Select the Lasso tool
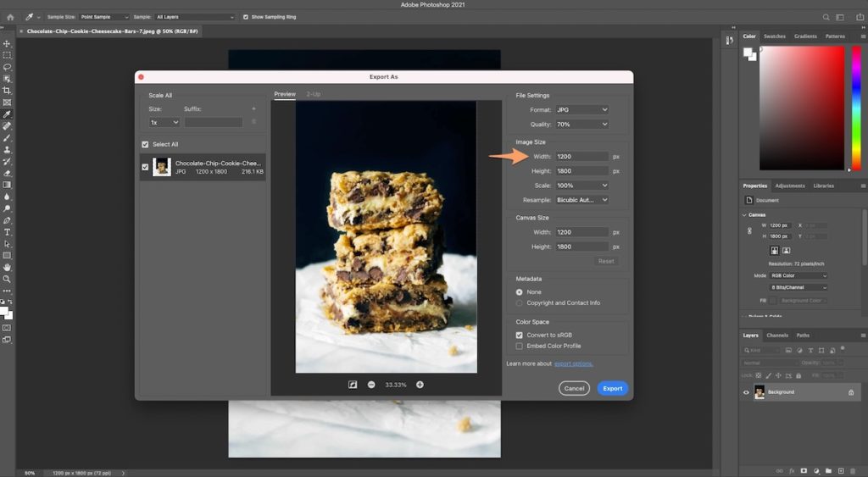868x477 pixels. tap(7, 67)
